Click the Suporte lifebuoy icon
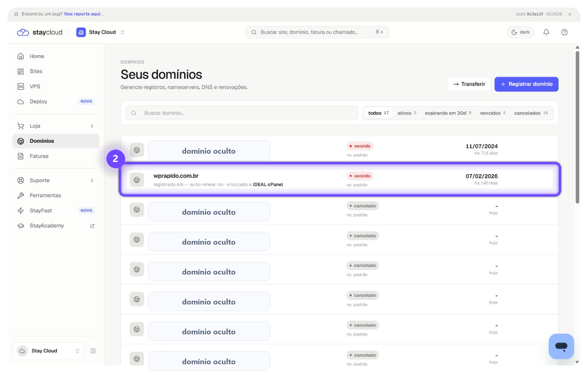 click(x=21, y=180)
